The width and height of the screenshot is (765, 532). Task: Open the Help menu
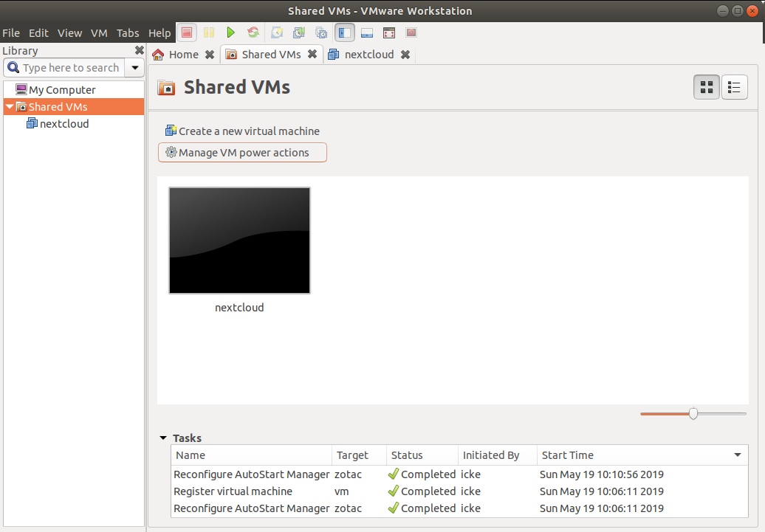[159, 32]
